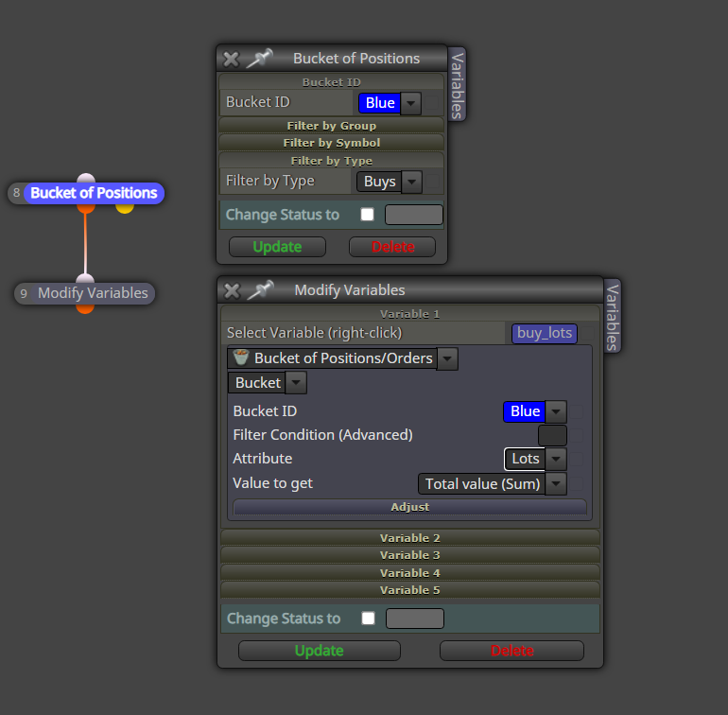
Task: Expand the Variable 5 section
Action: coord(410,589)
